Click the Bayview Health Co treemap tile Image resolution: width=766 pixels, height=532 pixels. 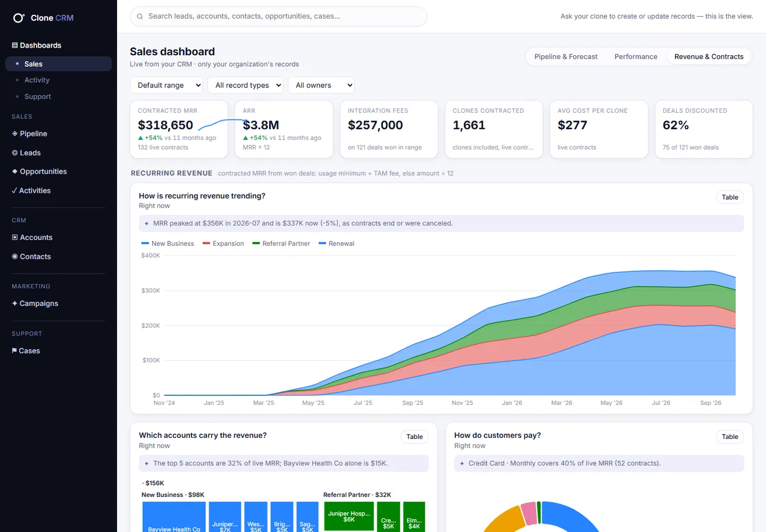point(174,517)
